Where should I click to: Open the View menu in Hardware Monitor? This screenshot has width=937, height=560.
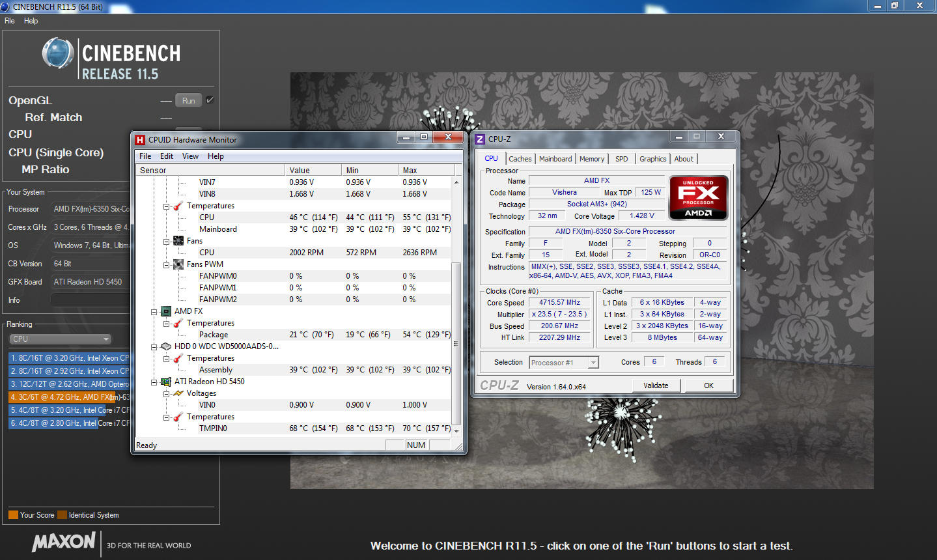tap(190, 156)
